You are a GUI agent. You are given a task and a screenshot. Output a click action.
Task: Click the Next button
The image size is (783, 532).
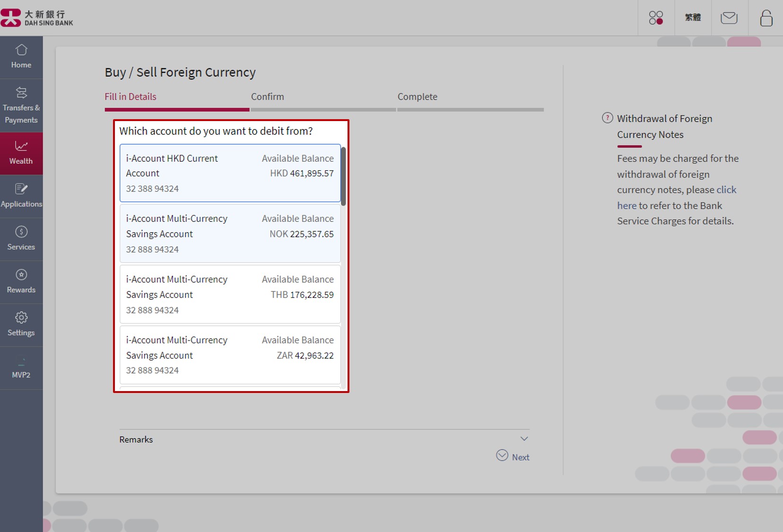coord(513,456)
